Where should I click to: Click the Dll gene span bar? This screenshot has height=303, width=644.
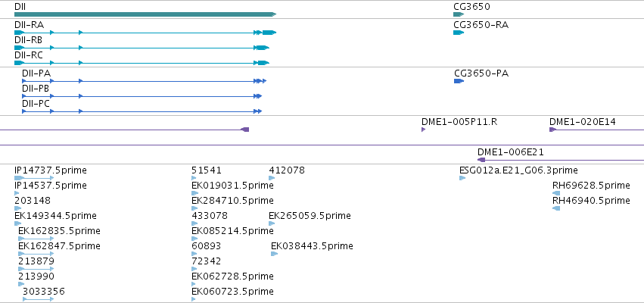point(145,14)
